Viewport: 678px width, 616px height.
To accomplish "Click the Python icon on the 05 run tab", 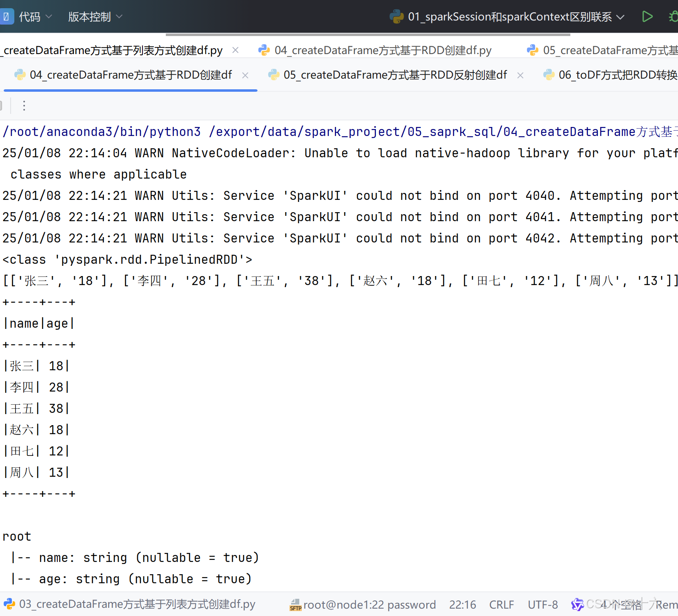I will click(274, 75).
